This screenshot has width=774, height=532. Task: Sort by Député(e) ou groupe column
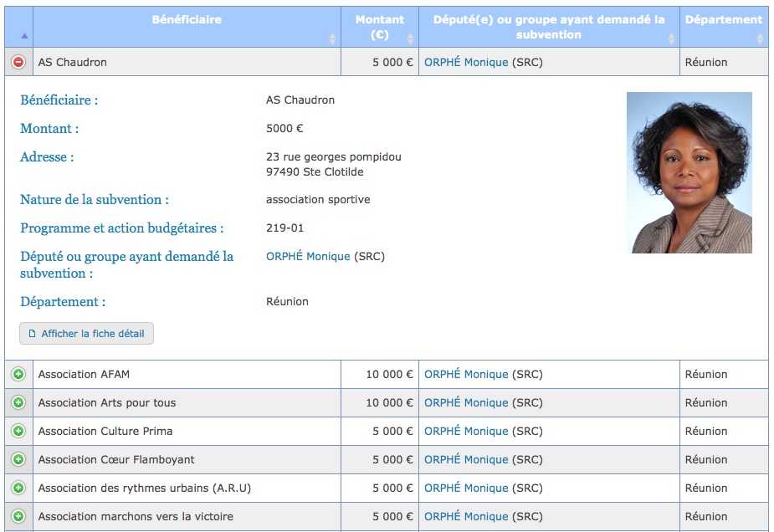click(x=549, y=27)
